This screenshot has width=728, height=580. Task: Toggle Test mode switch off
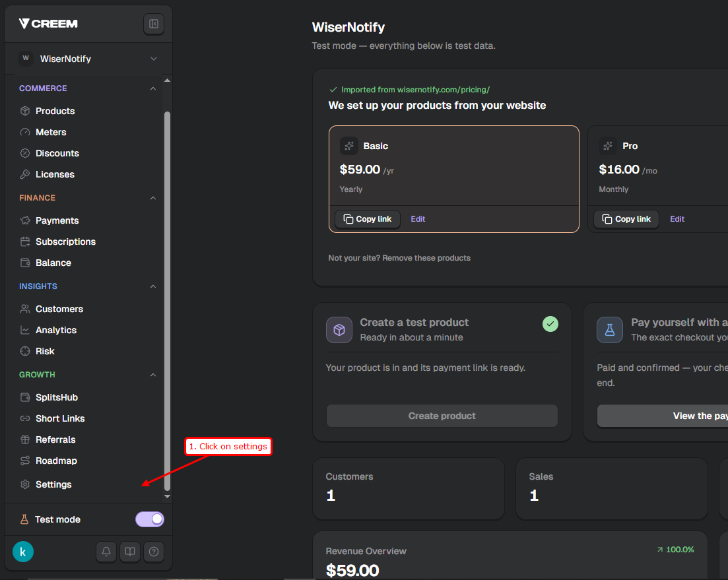click(x=150, y=519)
